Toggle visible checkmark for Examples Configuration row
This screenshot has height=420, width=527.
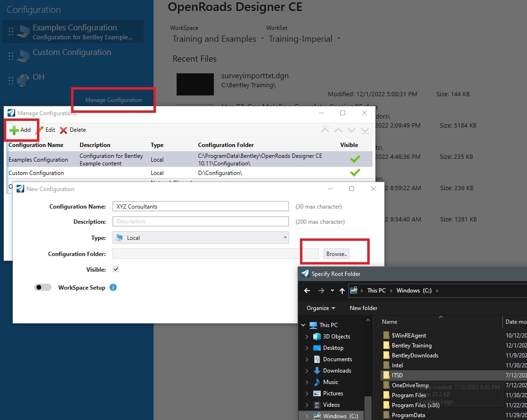point(355,159)
